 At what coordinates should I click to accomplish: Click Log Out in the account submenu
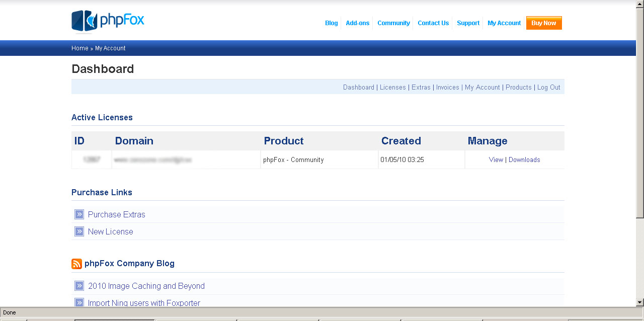pos(549,88)
